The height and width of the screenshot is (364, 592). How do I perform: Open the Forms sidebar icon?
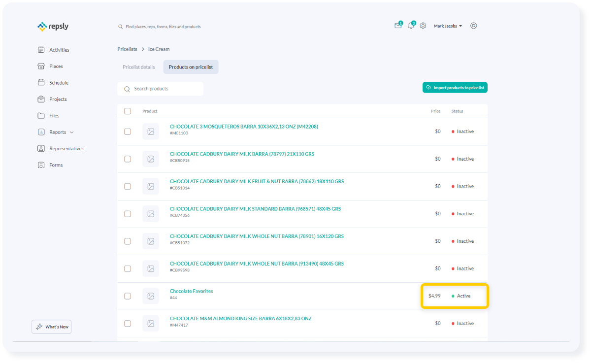pos(41,165)
